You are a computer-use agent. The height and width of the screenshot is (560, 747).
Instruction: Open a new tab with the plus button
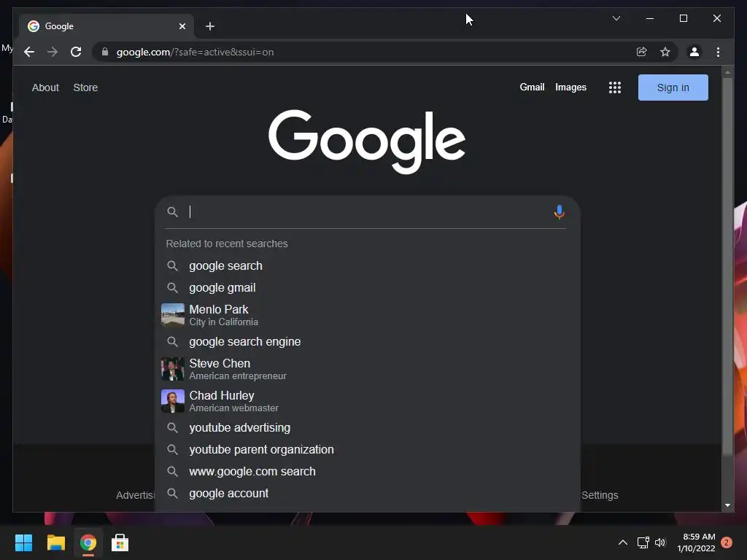coord(210,26)
